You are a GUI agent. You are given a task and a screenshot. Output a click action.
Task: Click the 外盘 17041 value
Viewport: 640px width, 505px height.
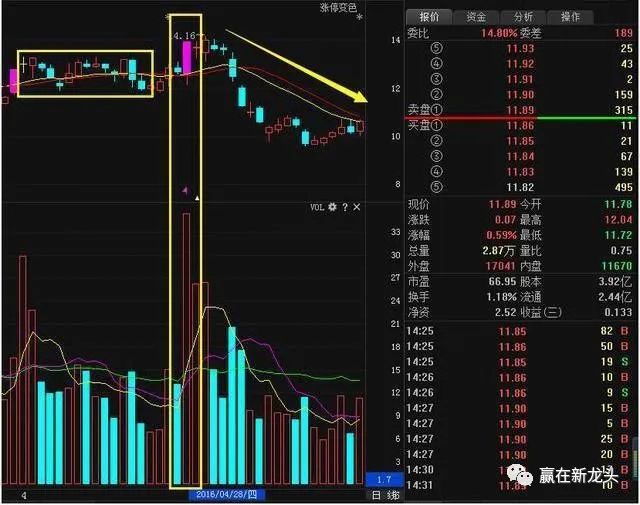click(x=500, y=266)
